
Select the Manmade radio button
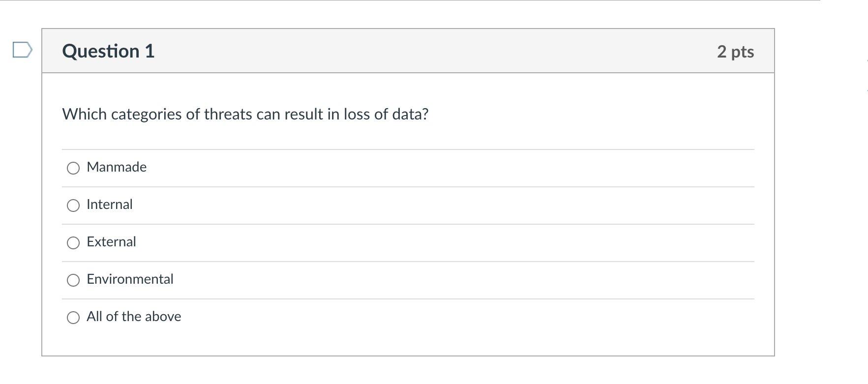tap(73, 168)
